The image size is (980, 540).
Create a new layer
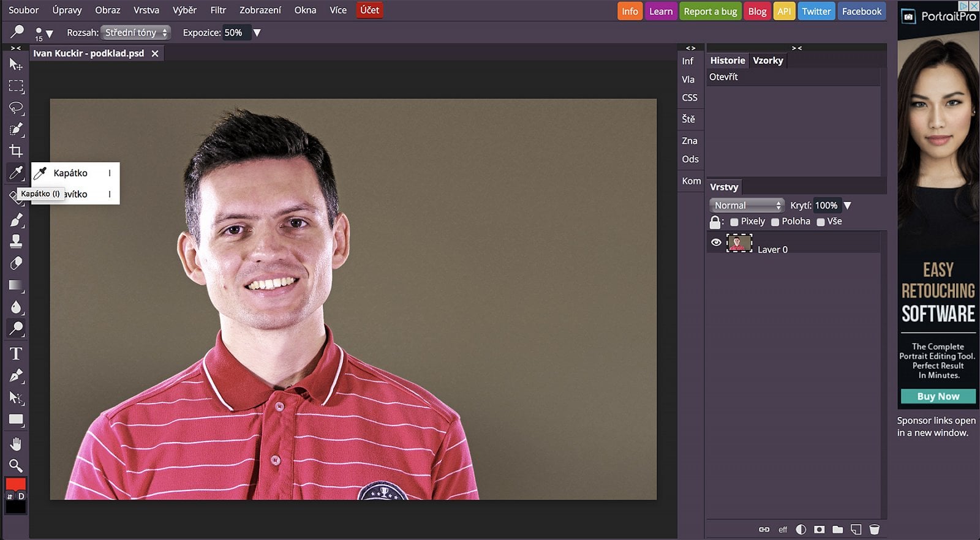click(856, 530)
